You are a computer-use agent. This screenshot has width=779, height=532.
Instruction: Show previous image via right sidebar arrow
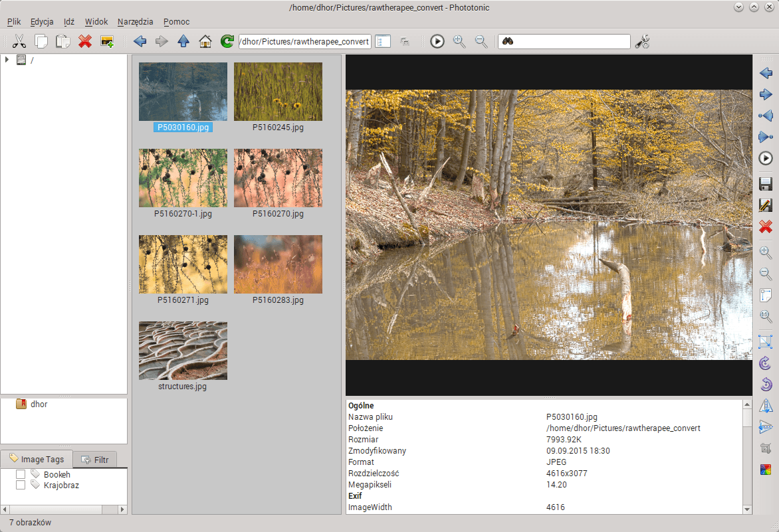point(766,73)
